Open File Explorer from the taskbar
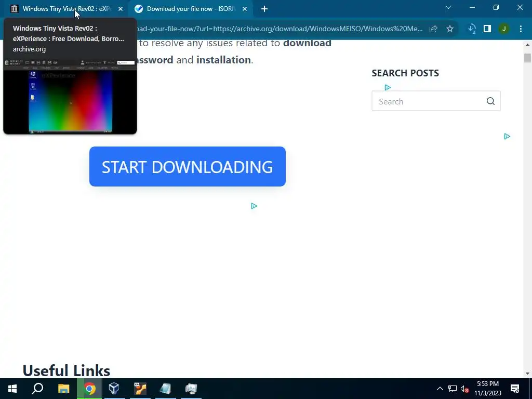The width and height of the screenshot is (532, 399). 63,389
